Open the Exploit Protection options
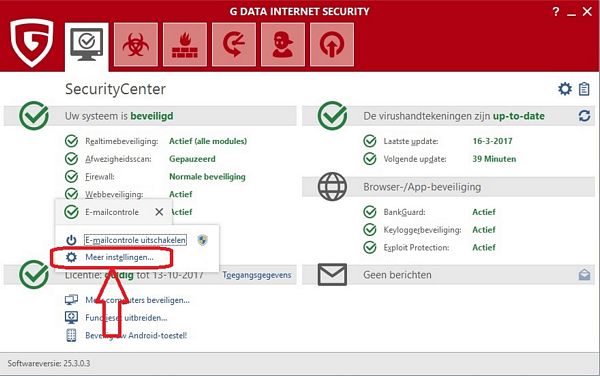This screenshot has width=600, height=376. pos(416,247)
